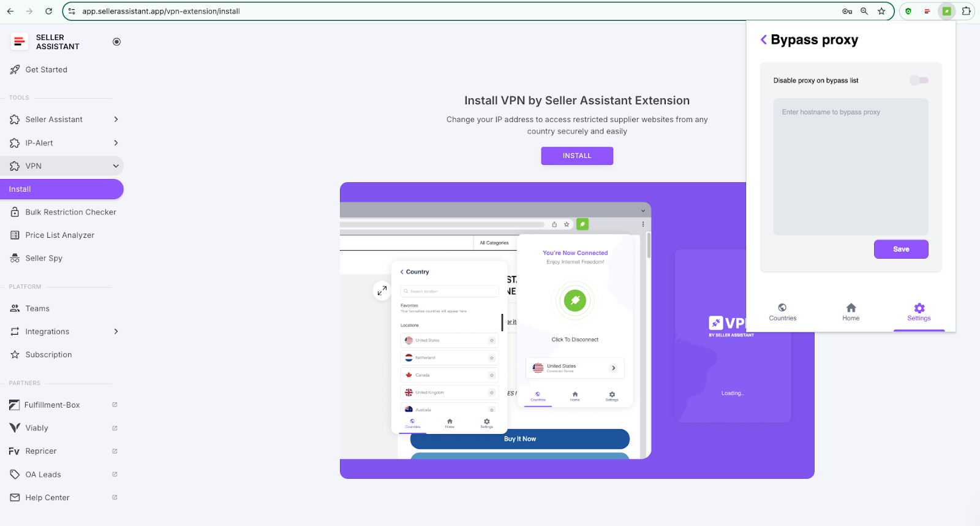
Task: Toggle Disable proxy on bypass list switch
Action: [x=918, y=80]
